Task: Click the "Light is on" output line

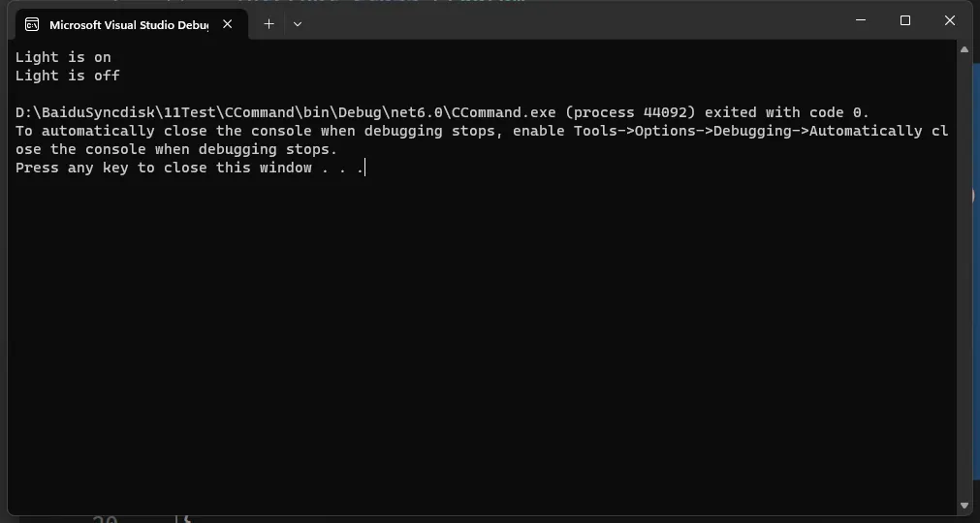Action: coord(63,57)
